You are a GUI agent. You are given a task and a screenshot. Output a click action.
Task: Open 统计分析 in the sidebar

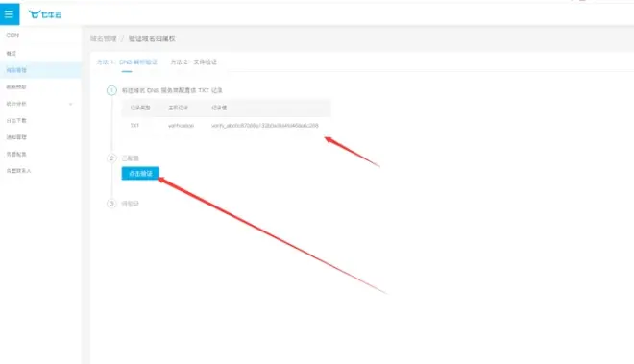click(x=16, y=104)
